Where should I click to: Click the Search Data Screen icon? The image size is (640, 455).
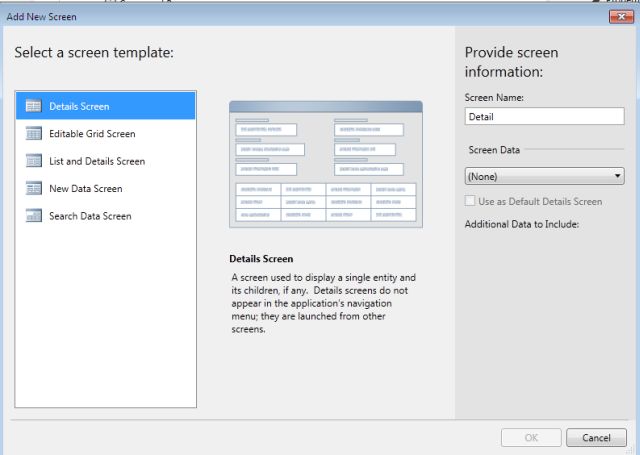(33, 215)
